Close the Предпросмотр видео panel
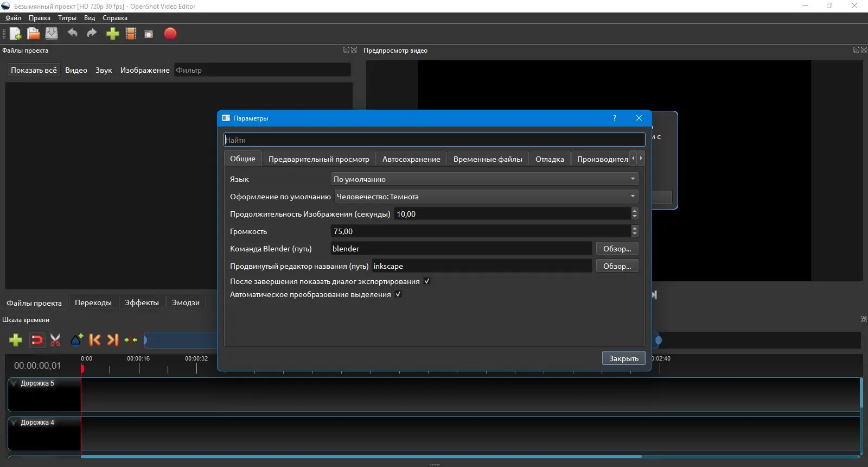 pyautogui.click(x=864, y=50)
